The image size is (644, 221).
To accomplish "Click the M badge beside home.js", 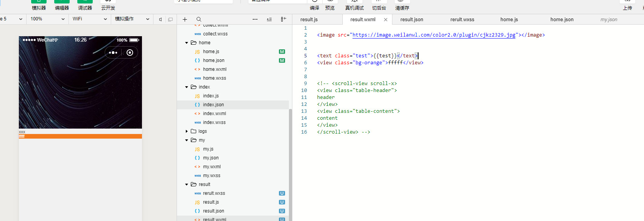I will tap(282, 52).
